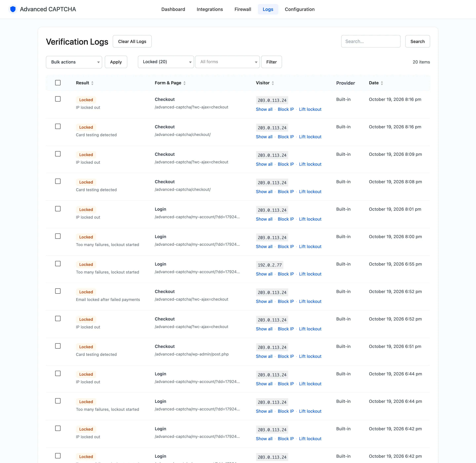
Task: Block IP for visitor 192.0.2.77
Action: coord(286,274)
